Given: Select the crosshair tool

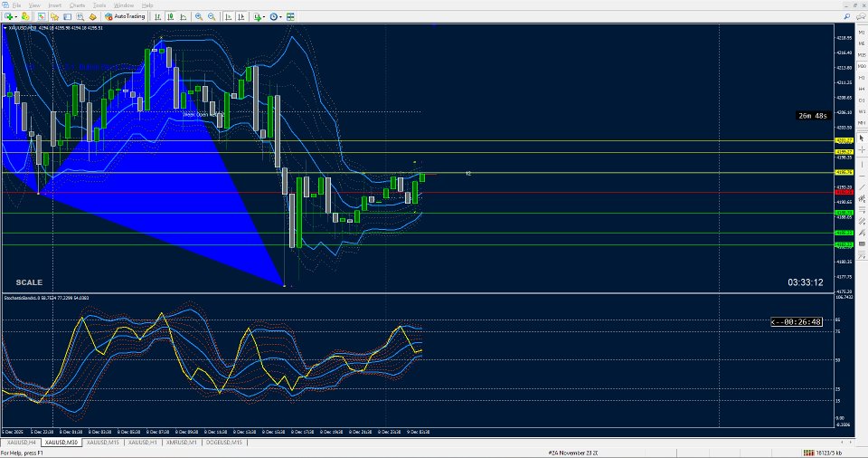Looking at the screenshot, I should pyautogui.click(x=862, y=149).
